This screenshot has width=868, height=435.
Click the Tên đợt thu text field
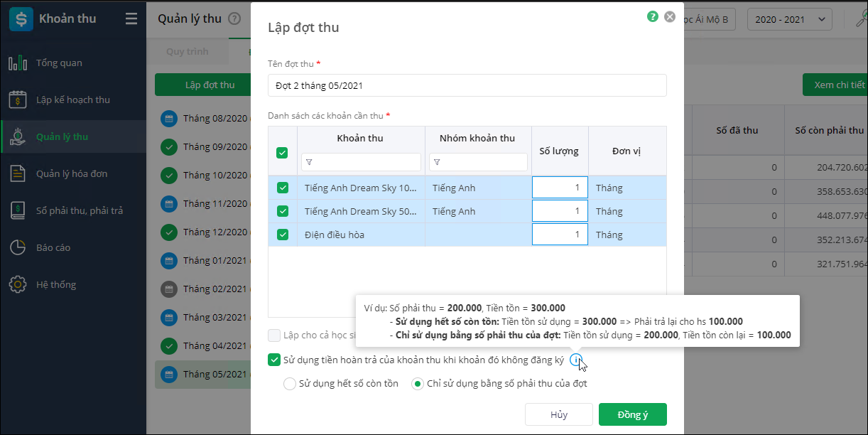467,85
